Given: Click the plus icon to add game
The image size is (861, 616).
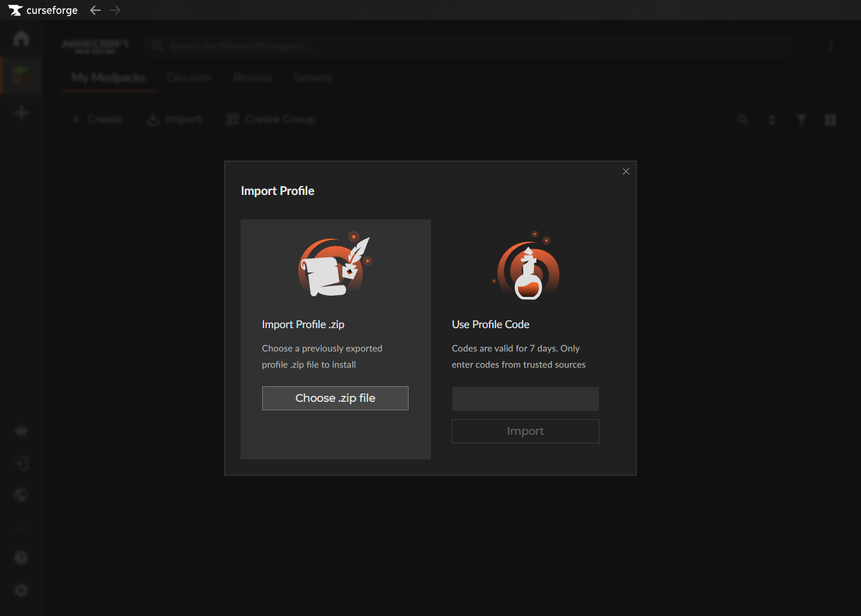Looking at the screenshot, I should coord(21,113).
